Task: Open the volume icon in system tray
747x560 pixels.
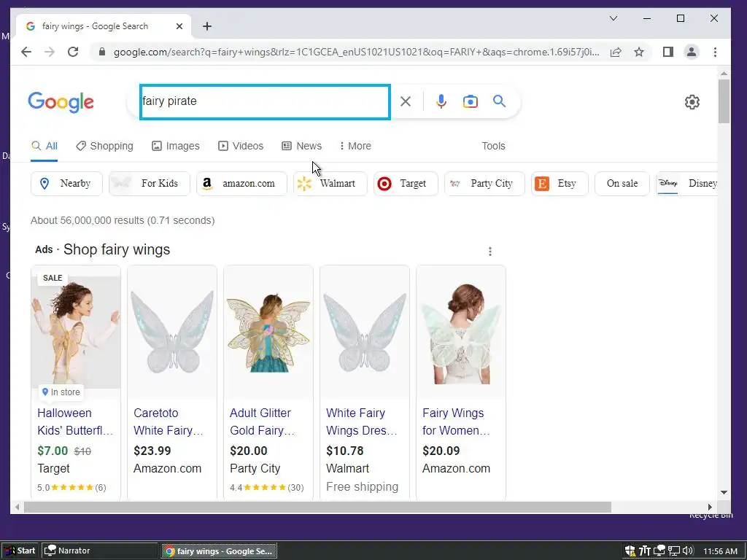Action: (687, 551)
